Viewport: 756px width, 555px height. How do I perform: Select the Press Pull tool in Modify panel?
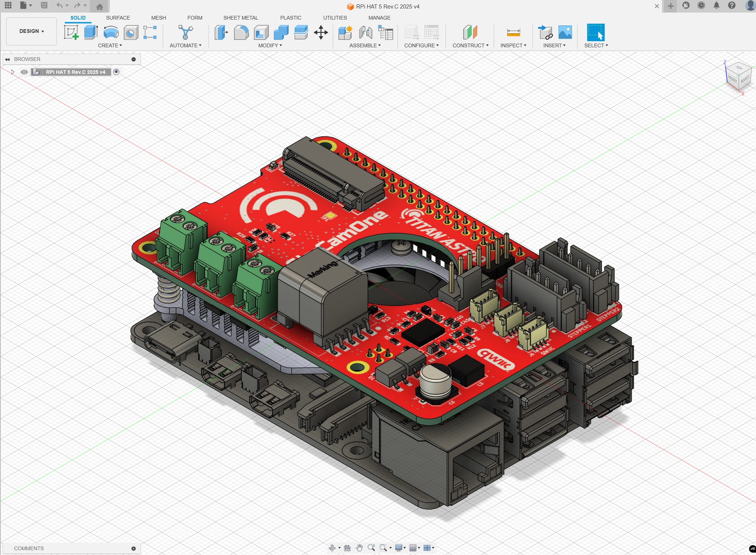pos(221,33)
